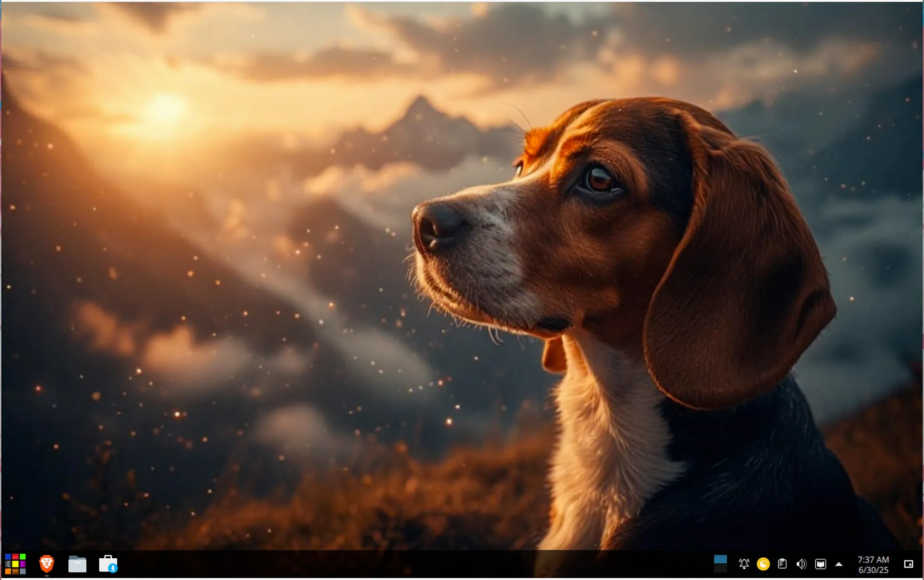Click the yellow circular tray icon
Image resolution: width=924 pixels, height=580 pixels.
[763, 564]
